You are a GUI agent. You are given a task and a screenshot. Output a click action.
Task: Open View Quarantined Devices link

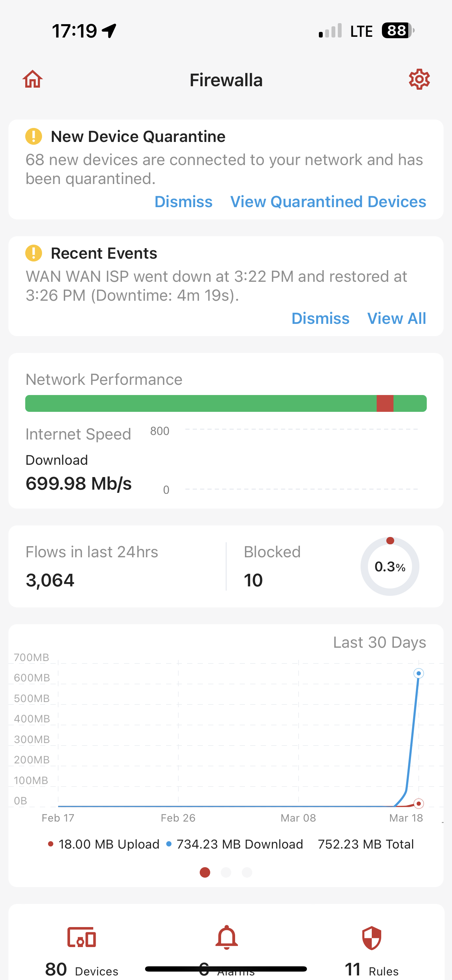coord(328,202)
